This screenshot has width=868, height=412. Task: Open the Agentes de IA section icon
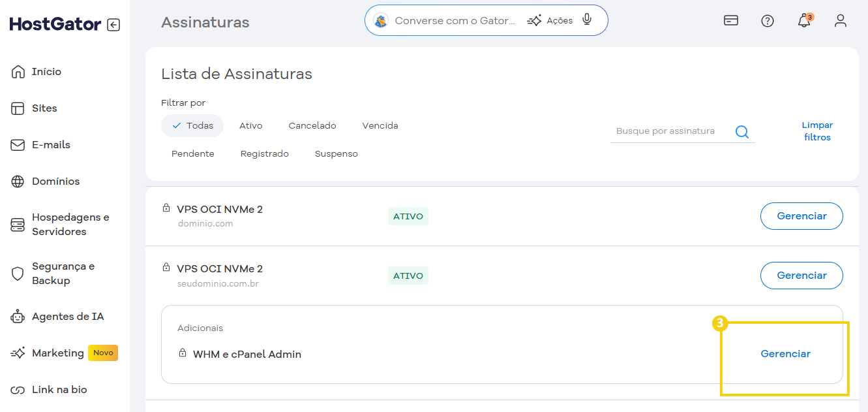click(18, 316)
